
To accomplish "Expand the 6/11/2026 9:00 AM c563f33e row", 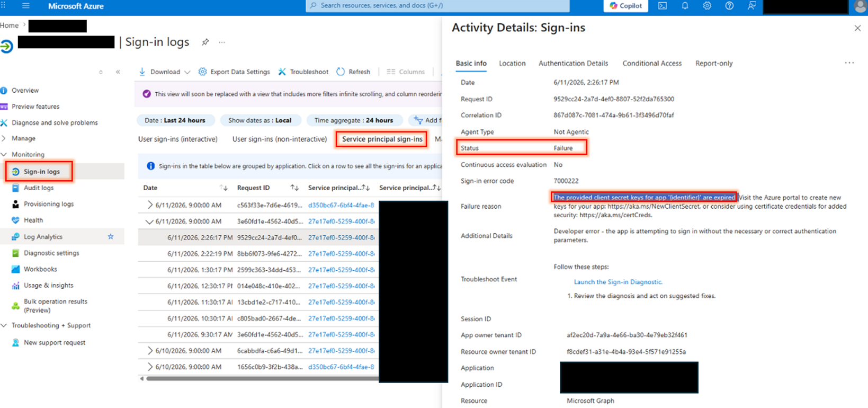I will 150,205.
